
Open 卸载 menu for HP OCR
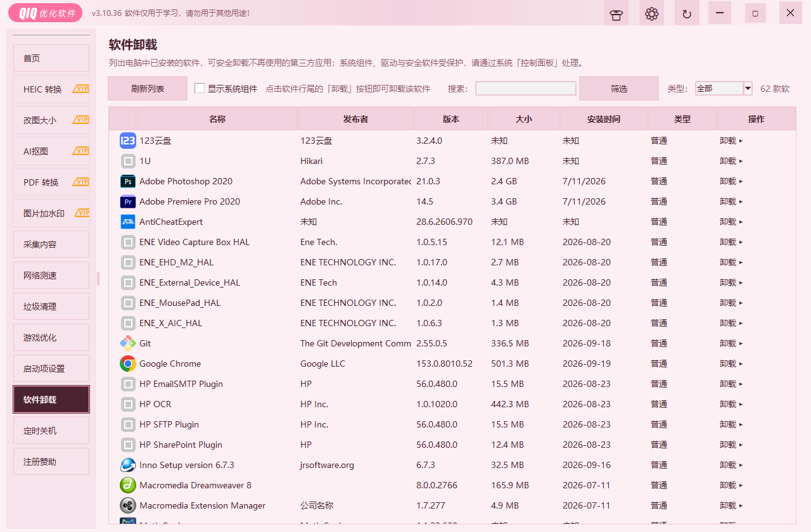pyautogui.click(x=731, y=404)
